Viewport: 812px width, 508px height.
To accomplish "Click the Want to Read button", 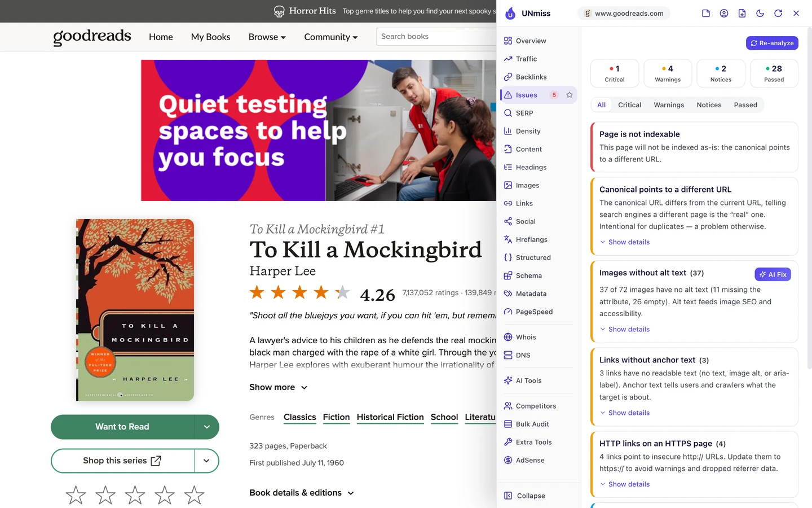I will 122,427.
